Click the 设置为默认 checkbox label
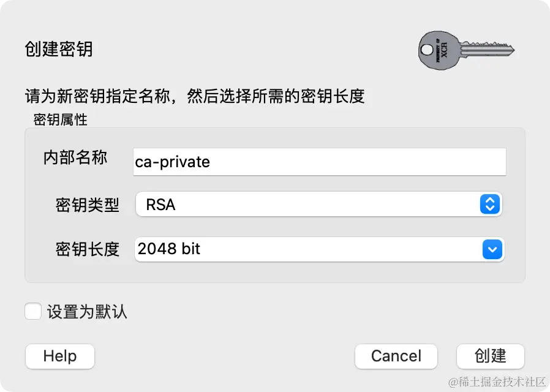The height and width of the screenshot is (392, 550). (x=87, y=312)
